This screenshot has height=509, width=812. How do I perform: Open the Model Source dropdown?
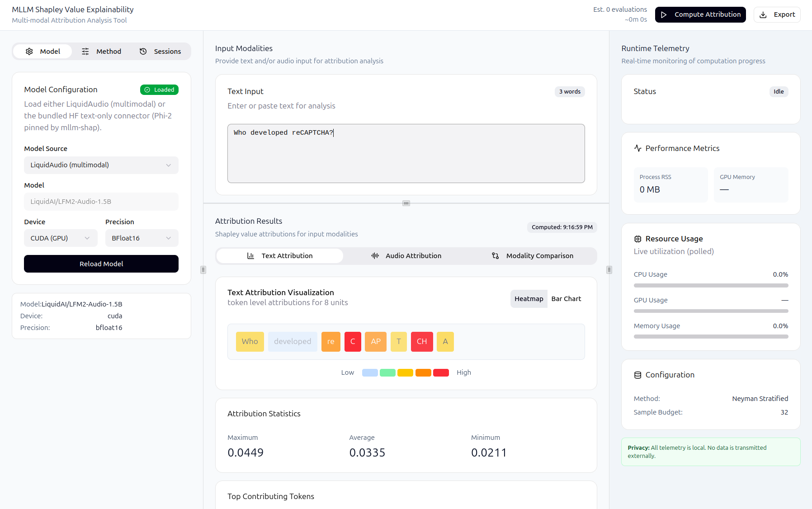click(x=101, y=165)
